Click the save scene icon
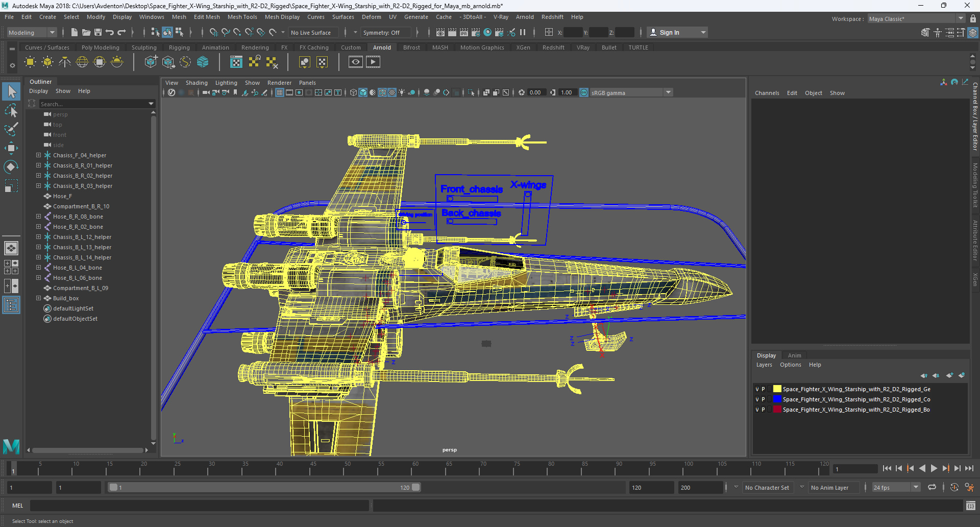Image resolution: width=980 pixels, height=527 pixels. pyautogui.click(x=98, y=32)
